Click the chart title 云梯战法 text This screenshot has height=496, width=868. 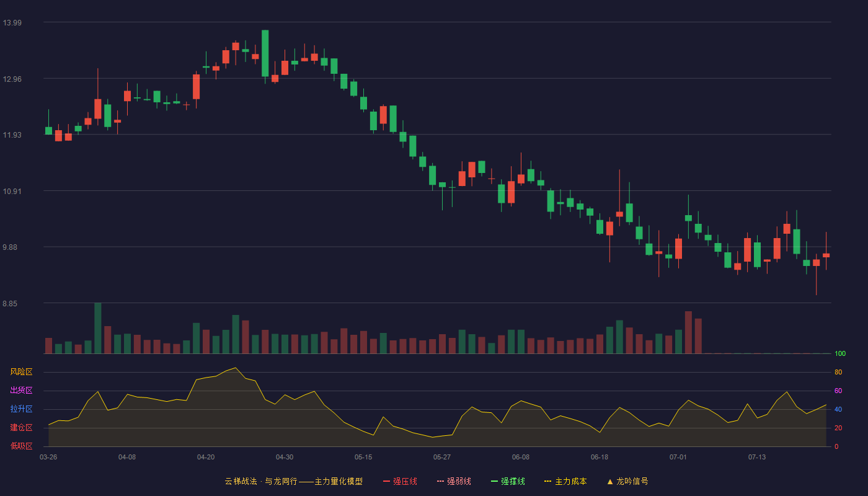pyautogui.click(x=241, y=481)
